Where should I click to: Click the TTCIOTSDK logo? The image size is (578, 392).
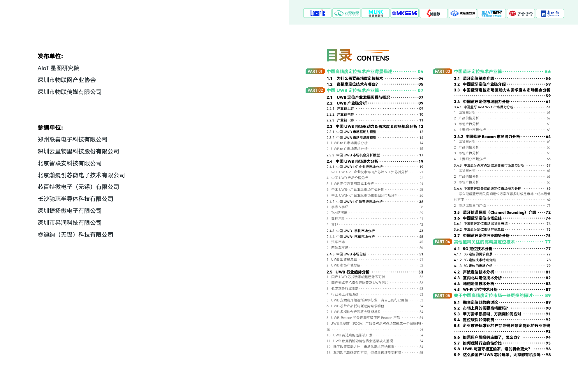(x=521, y=13)
